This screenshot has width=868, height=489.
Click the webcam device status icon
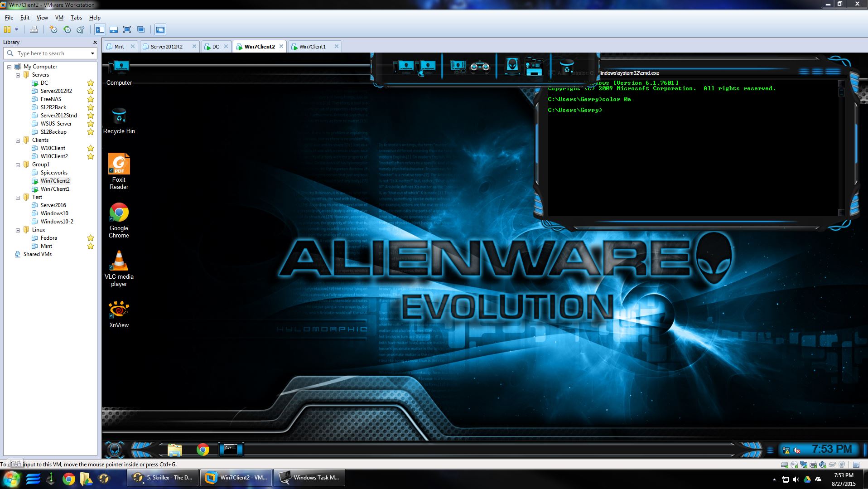(x=842, y=465)
